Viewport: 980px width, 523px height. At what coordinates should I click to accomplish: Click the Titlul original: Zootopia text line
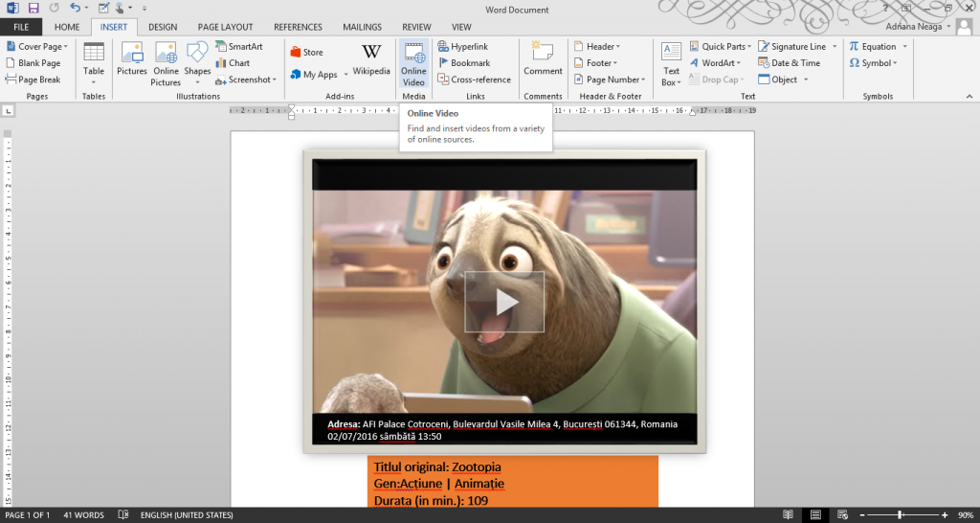tap(437, 467)
